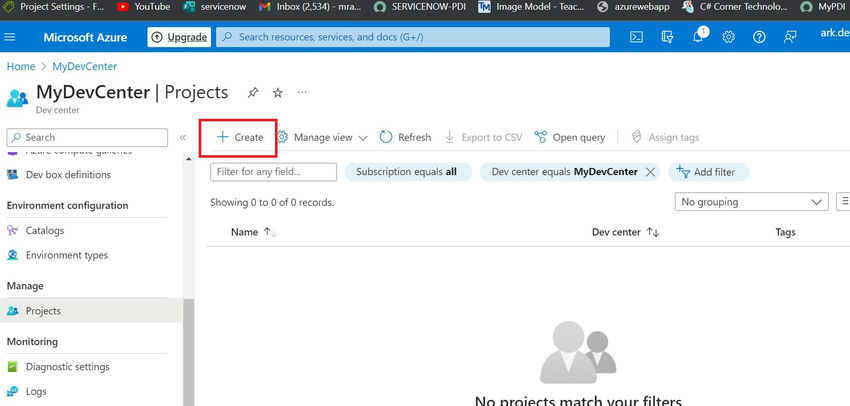850x406 pixels.
Task: Open the more options ellipsis beside title
Action: point(302,92)
